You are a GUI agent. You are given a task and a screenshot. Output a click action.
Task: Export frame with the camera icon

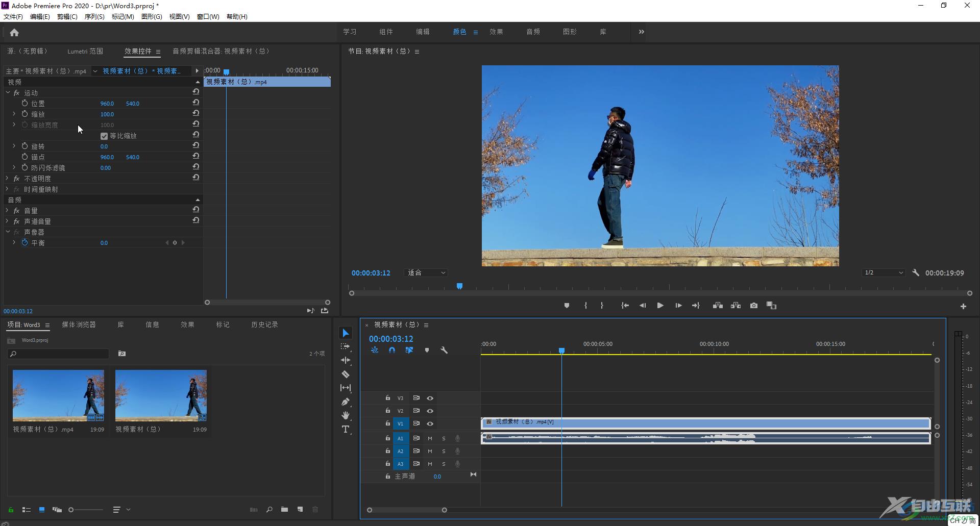pyautogui.click(x=754, y=306)
